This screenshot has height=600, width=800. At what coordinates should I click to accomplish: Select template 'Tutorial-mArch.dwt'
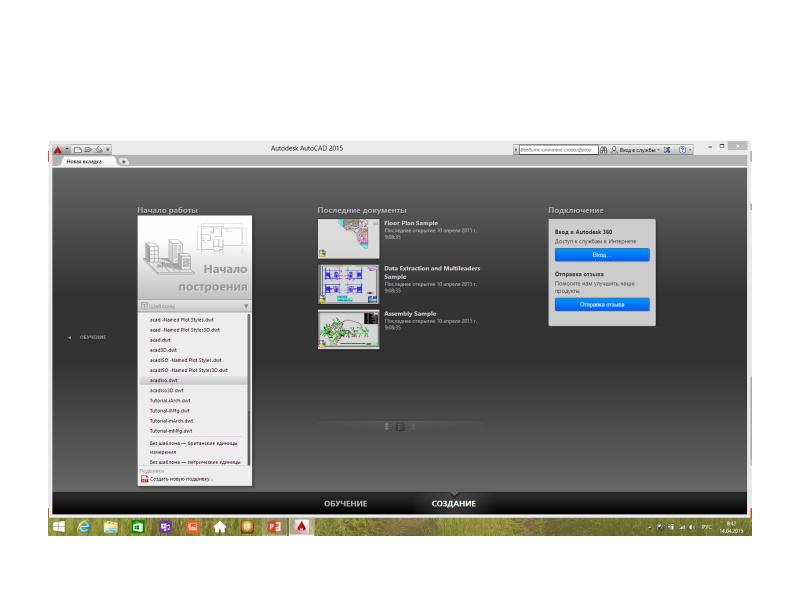171,421
